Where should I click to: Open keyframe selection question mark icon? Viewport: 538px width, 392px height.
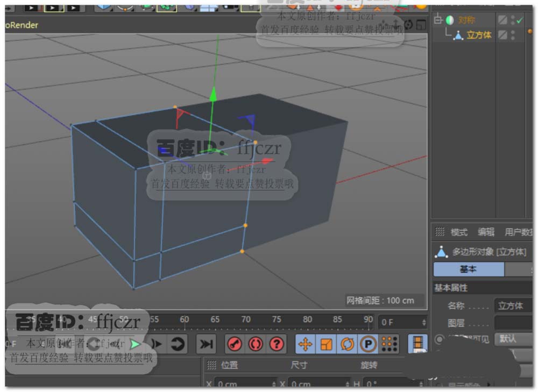(277, 344)
